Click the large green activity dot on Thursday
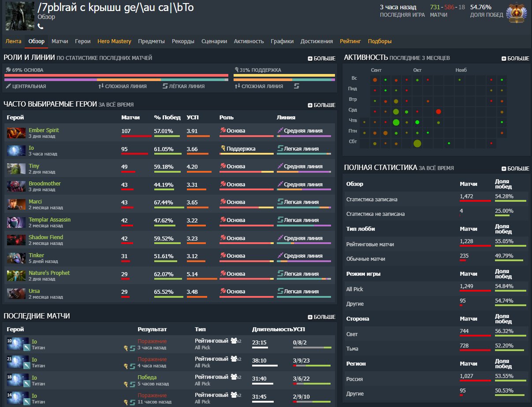Screen dimensions: 532x407 pyautogui.click(x=396, y=122)
